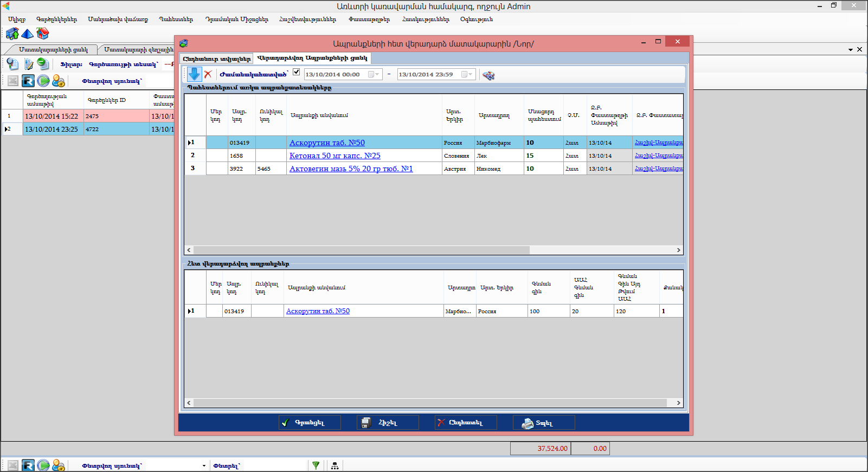Click the settings icon after date fields
The height and width of the screenshot is (472, 868).
pyautogui.click(x=488, y=75)
